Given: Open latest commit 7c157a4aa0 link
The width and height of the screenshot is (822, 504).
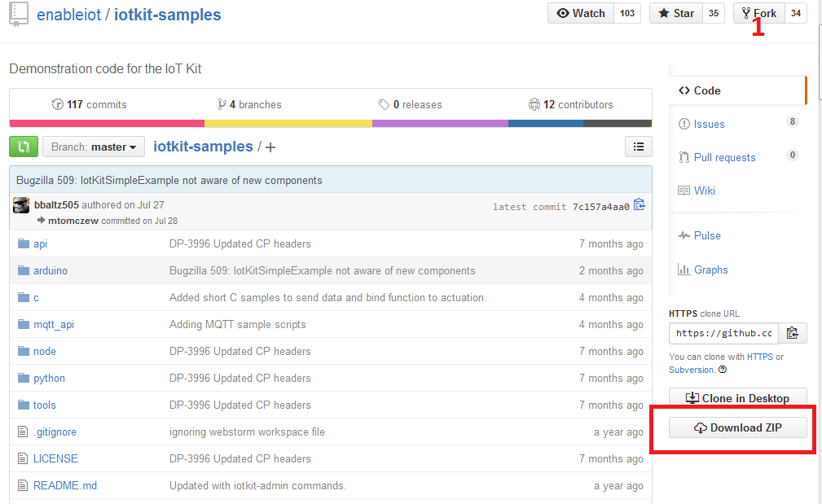Looking at the screenshot, I should (600, 207).
